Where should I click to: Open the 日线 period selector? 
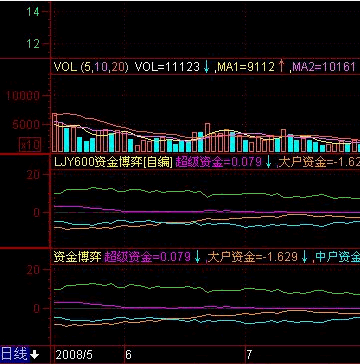[15, 354]
